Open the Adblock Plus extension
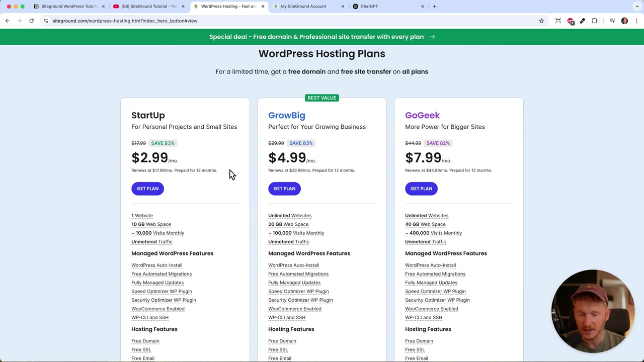The height and width of the screenshot is (362, 644). tap(570, 21)
